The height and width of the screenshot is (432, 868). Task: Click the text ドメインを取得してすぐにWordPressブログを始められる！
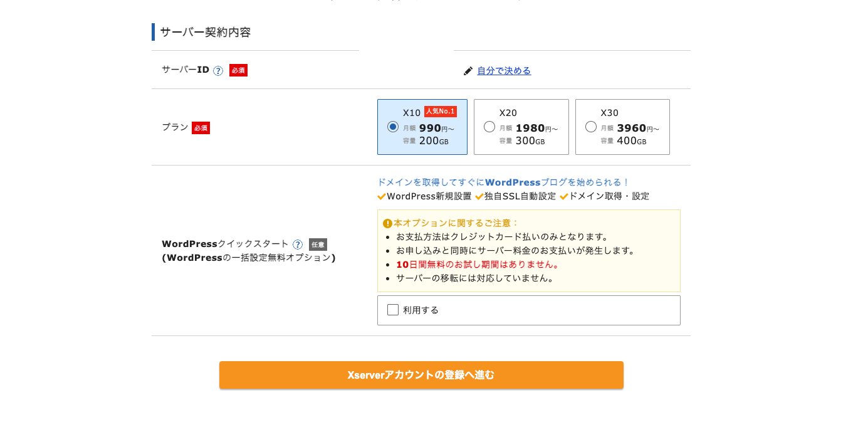tap(503, 182)
